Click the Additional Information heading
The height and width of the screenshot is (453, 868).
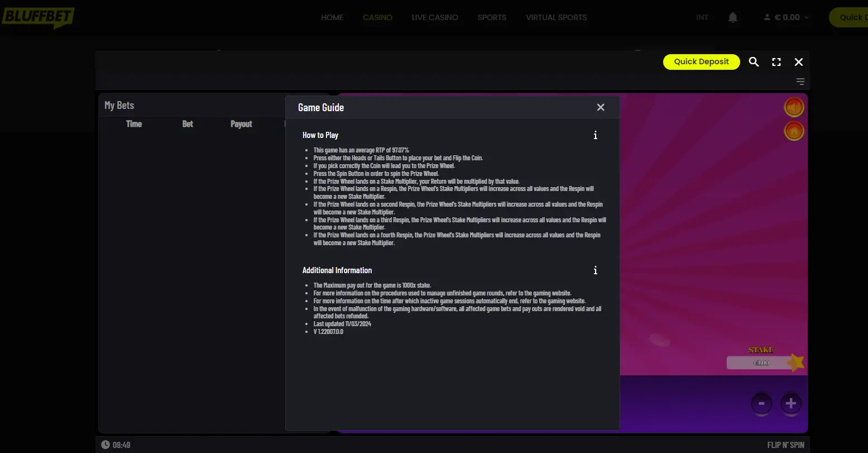[337, 270]
